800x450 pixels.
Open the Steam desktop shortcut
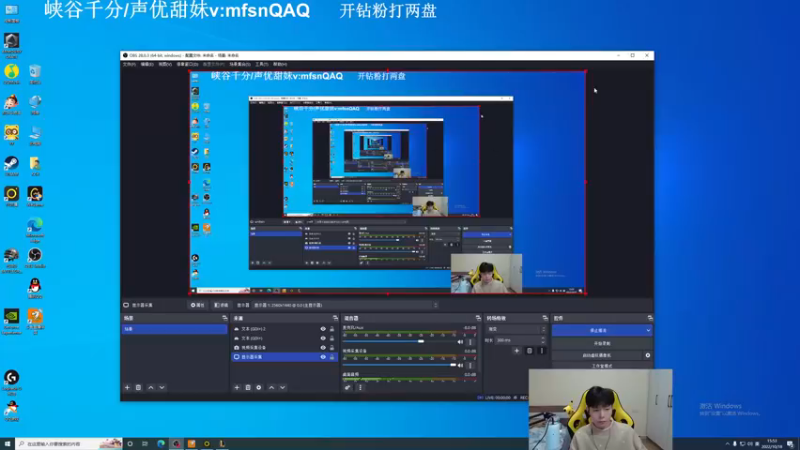(11, 166)
